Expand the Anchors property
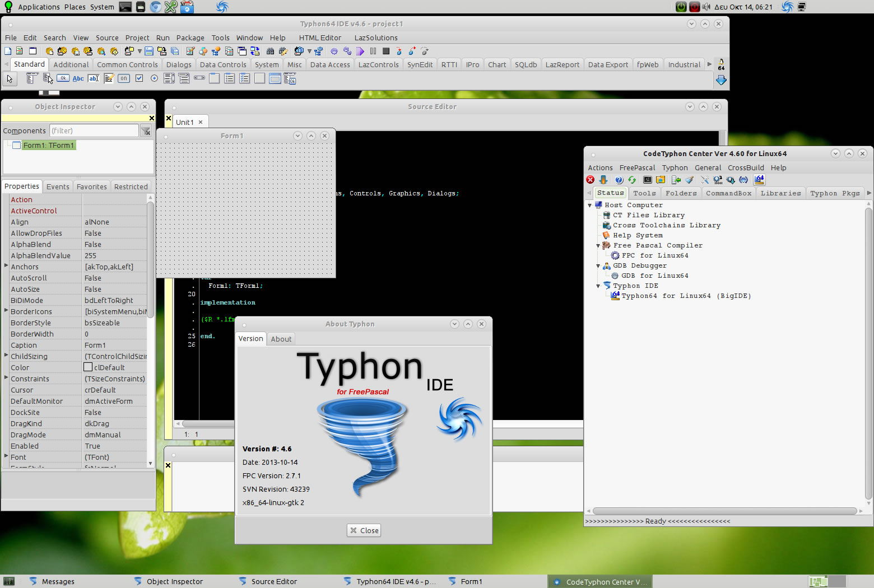The image size is (874, 588). (x=6, y=265)
